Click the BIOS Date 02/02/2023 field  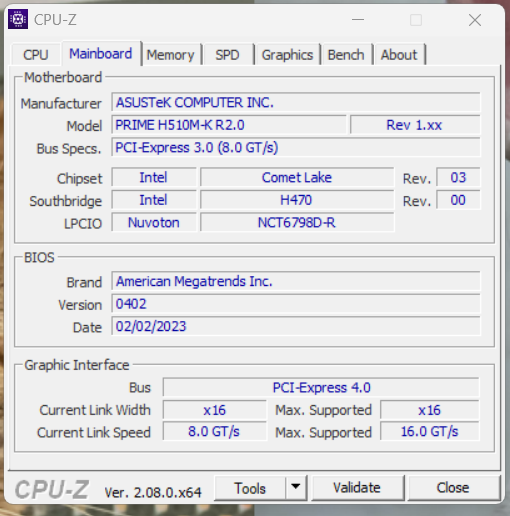pyautogui.click(x=296, y=326)
